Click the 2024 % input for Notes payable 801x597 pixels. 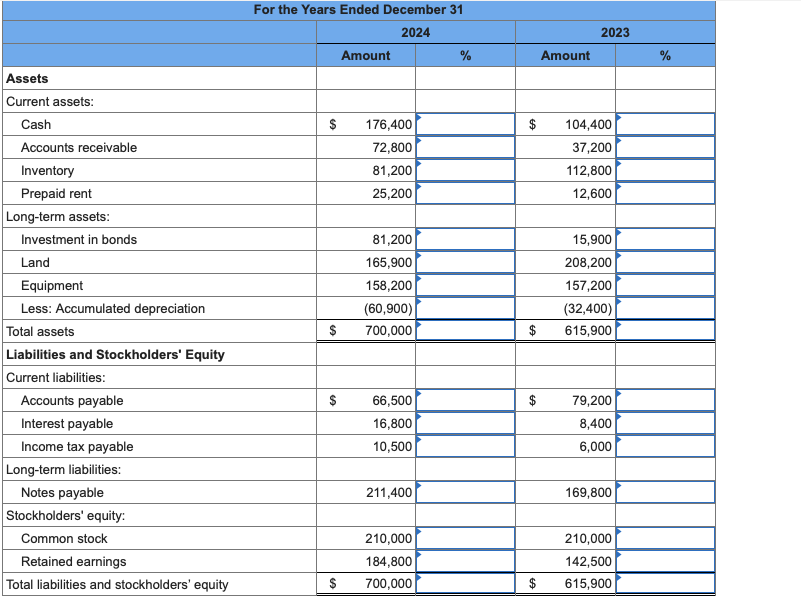point(466,492)
